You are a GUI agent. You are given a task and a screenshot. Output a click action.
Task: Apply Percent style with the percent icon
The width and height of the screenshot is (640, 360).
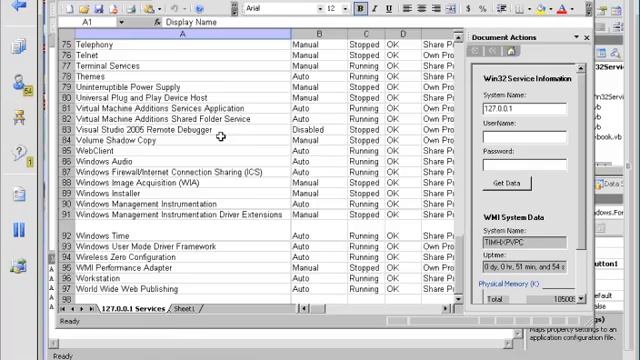click(x=482, y=9)
